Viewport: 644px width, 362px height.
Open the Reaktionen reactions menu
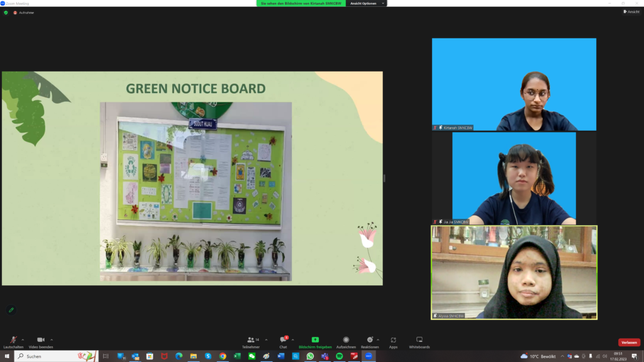click(x=370, y=340)
